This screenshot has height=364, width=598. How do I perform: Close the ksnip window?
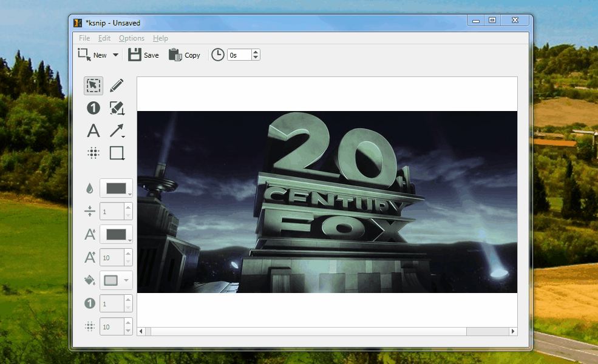coord(515,21)
